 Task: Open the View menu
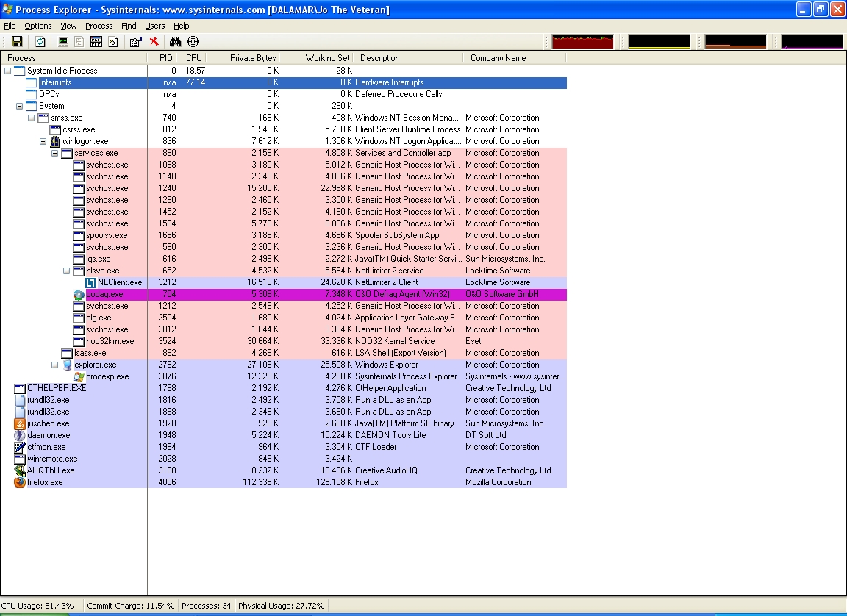click(68, 26)
